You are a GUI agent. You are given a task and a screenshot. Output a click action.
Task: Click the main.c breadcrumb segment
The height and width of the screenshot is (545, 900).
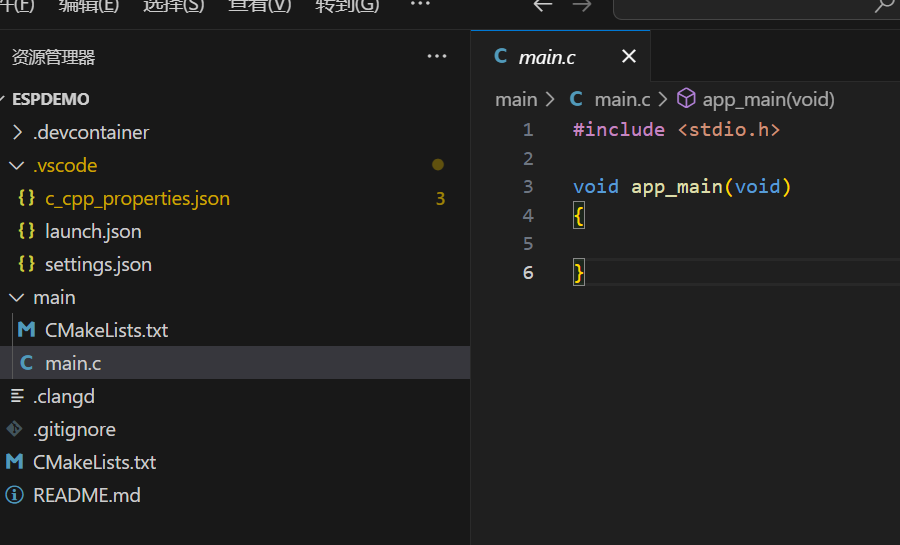(622, 99)
